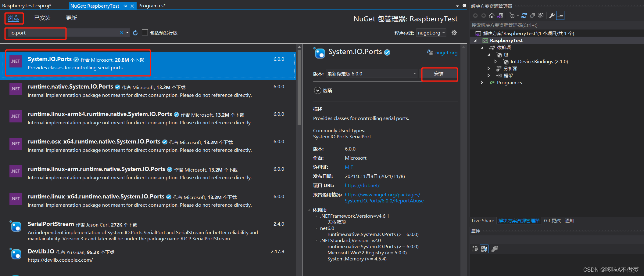
Task: Sort Properties alphabetically
Action: pos(484,249)
